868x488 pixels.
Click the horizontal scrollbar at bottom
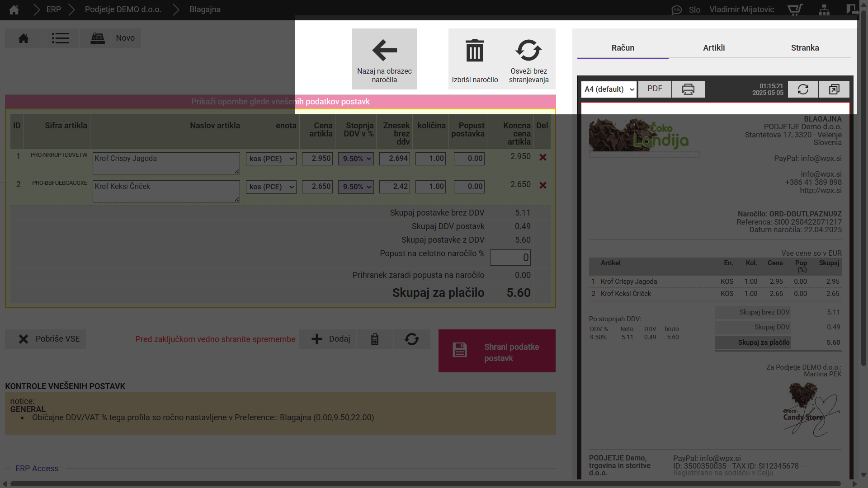coord(425,484)
